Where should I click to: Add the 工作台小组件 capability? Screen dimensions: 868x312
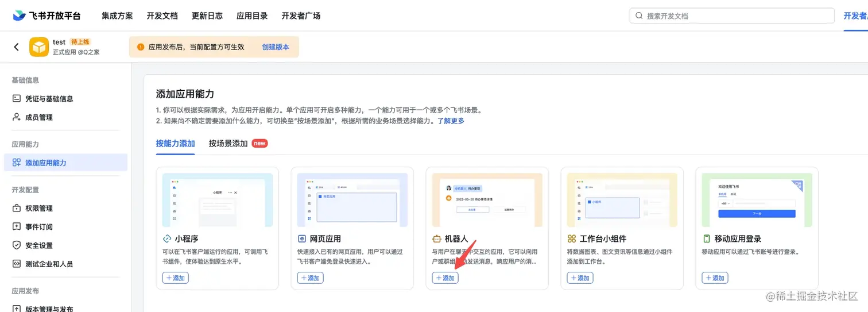coord(580,278)
